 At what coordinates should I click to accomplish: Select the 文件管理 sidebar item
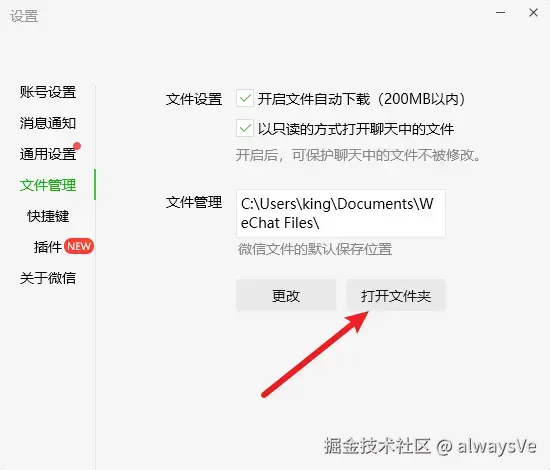48,185
